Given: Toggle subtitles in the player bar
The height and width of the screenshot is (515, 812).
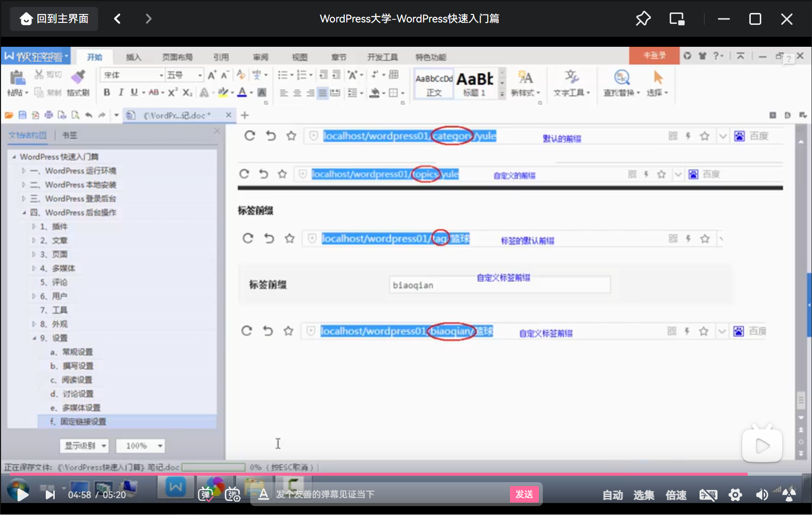Looking at the screenshot, I should pyautogui.click(x=708, y=495).
